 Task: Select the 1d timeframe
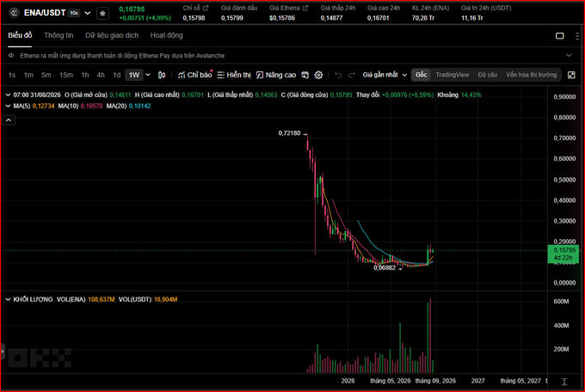point(117,75)
